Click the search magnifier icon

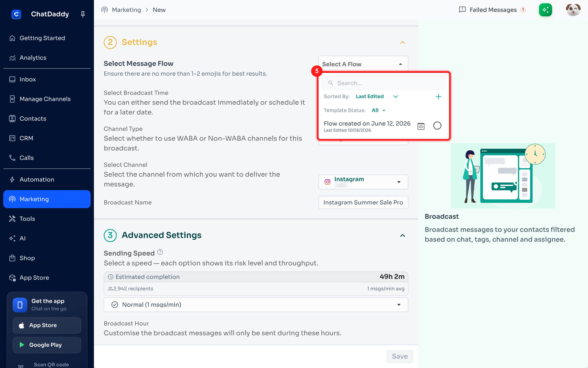pos(331,83)
